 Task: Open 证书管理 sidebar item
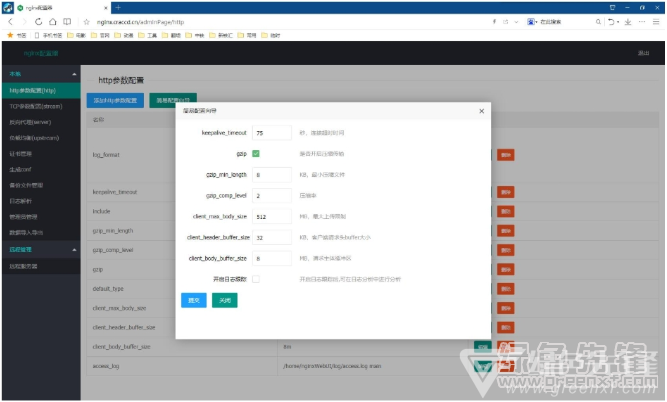point(41,154)
